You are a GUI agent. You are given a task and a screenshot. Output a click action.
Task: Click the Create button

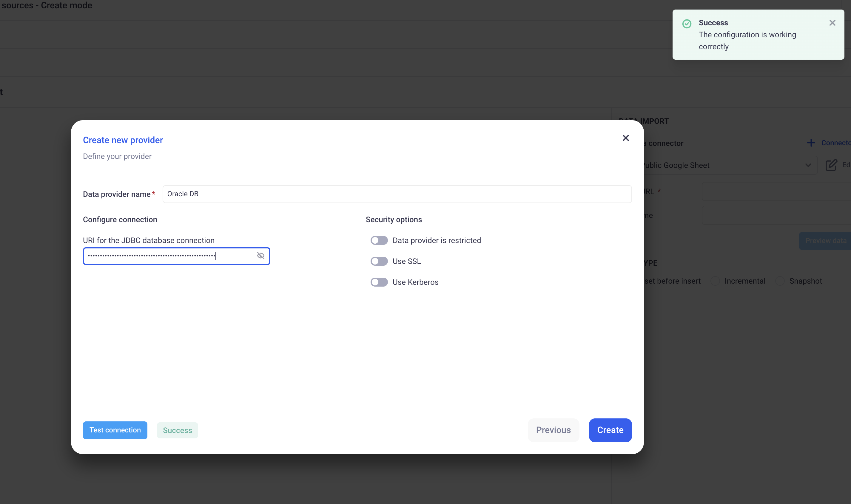(x=610, y=430)
